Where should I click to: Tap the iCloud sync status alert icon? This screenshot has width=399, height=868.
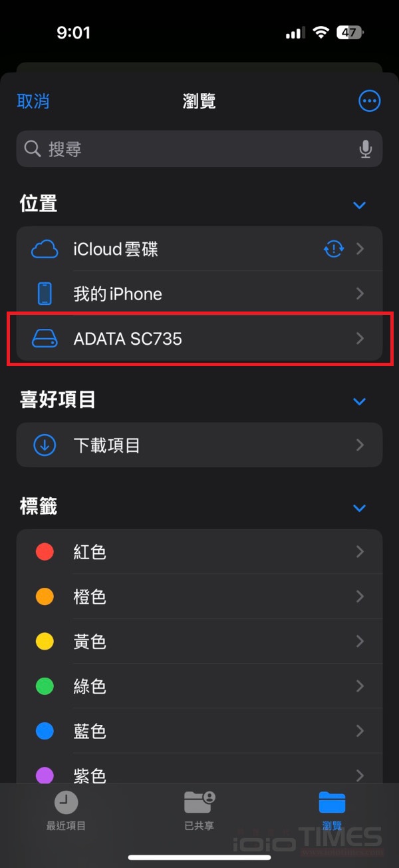click(333, 248)
